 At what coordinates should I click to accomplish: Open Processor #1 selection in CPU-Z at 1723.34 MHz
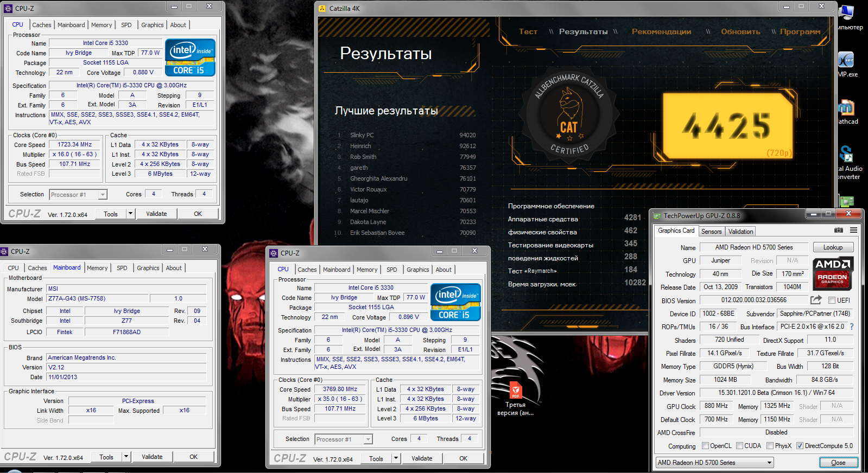coord(78,194)
